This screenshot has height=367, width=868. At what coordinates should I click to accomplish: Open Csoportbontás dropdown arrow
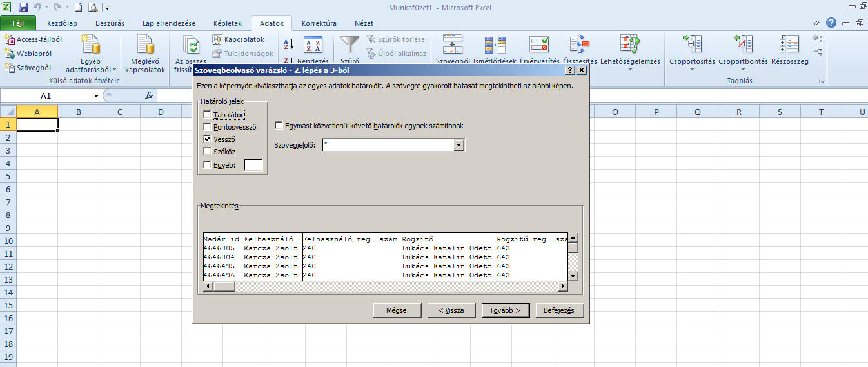pyautogui.click(x=743, y=70)
